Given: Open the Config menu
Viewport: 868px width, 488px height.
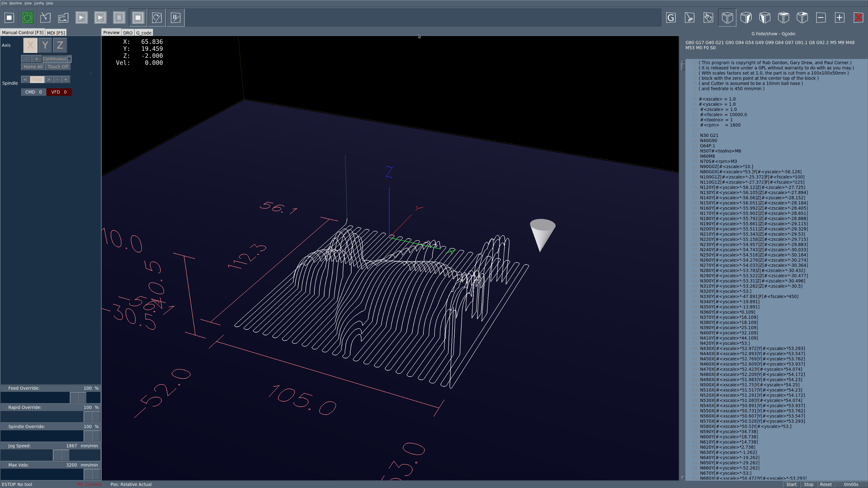Looking at the screenshot, I should pos(39,3).
